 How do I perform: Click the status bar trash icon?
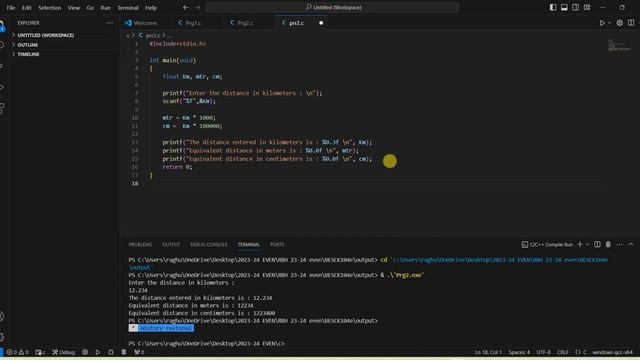124,352
